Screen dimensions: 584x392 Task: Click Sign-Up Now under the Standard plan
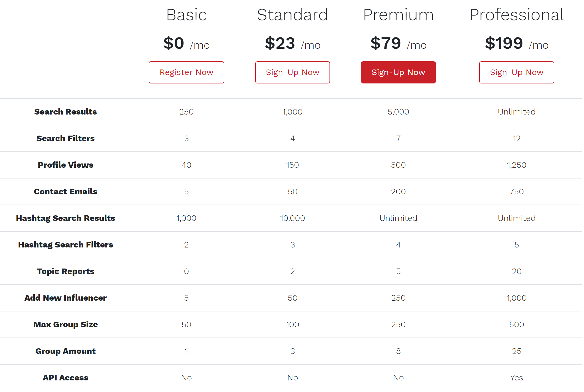tap(292, 72)
